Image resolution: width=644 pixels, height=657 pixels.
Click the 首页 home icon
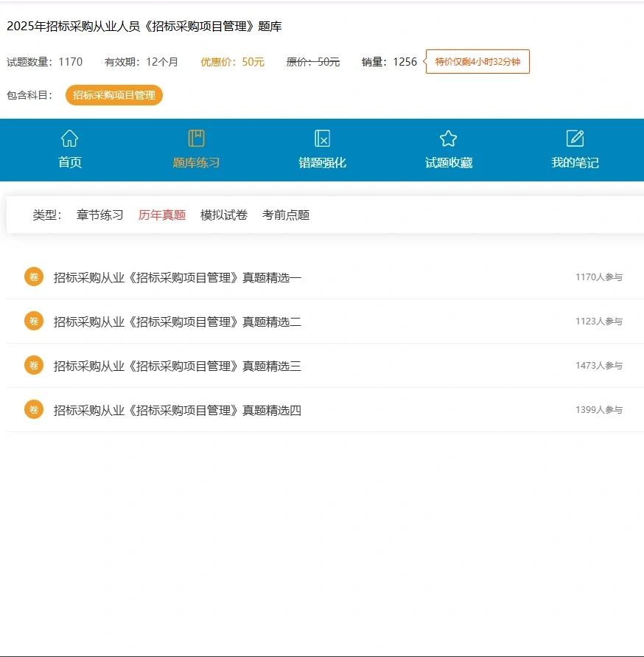pyautogui.click(x=69, y=138)
